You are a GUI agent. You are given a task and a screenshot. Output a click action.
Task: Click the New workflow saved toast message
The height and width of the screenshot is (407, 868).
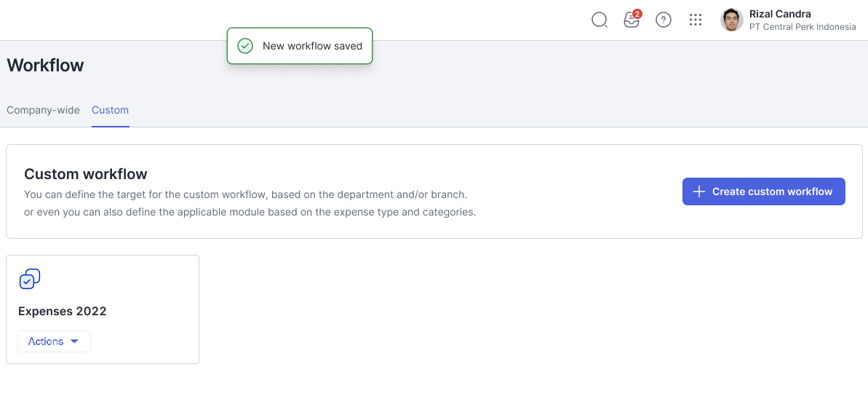pyautogui.click(x=312, y=46)
